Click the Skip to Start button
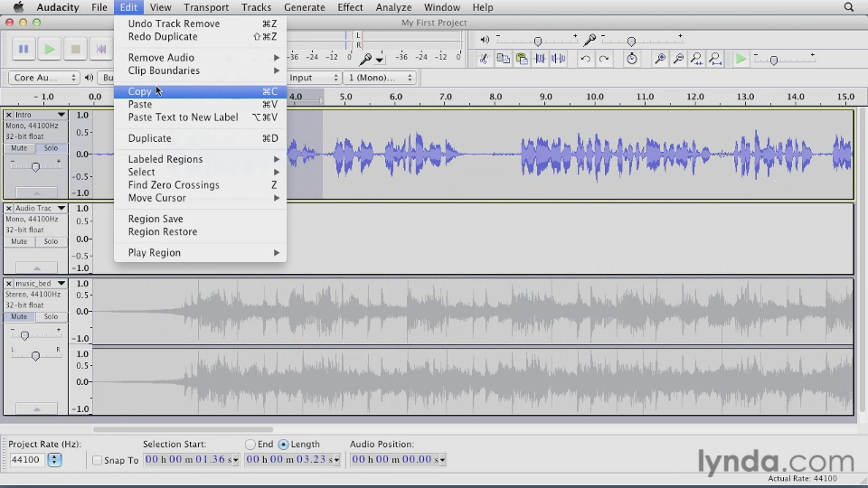Screen dimensions: 868x488 click(101, 49)
